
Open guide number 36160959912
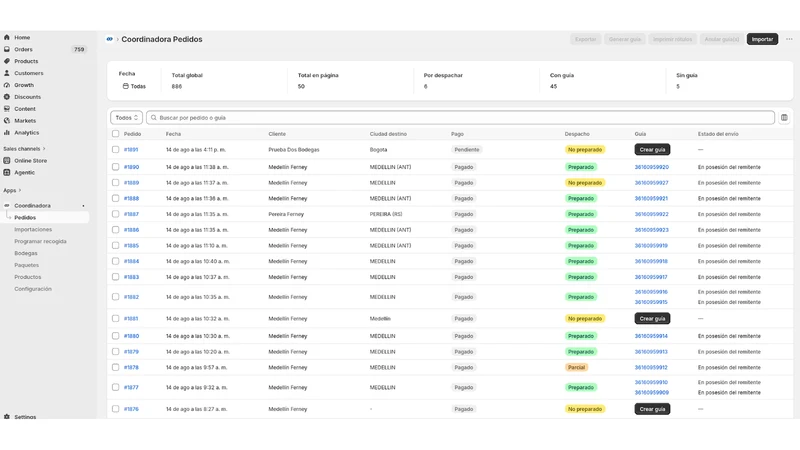(x=651, y=367)
